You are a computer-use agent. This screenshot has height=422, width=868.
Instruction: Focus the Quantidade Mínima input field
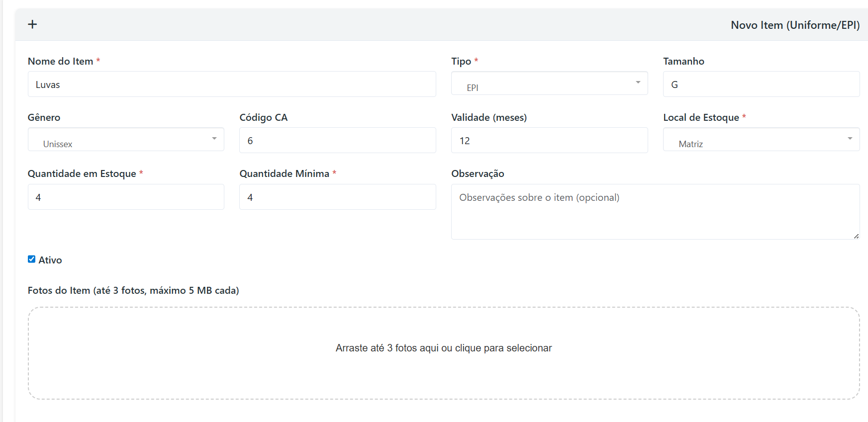click(x=337, y=197)
